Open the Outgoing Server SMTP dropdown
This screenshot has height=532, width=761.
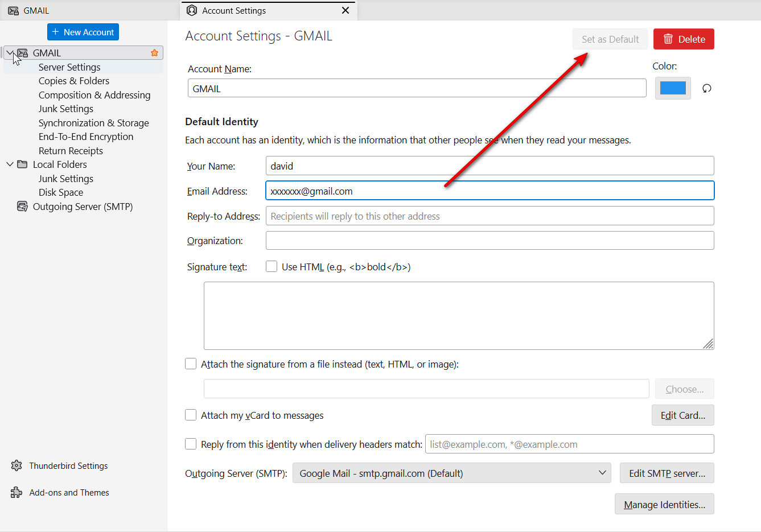[451, 473]
